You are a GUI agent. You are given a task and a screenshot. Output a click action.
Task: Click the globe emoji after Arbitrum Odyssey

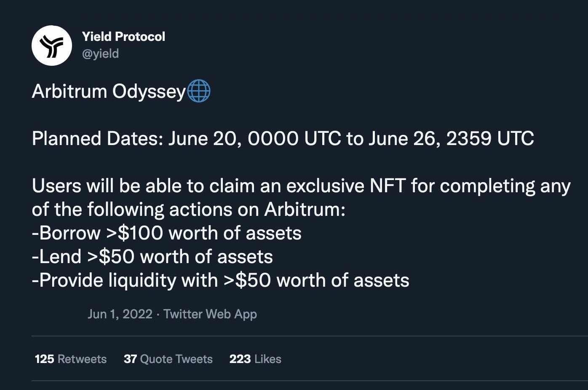point(198,91)
